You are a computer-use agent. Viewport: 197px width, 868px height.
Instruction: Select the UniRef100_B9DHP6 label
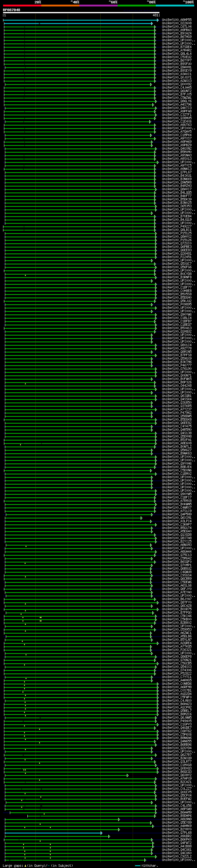tap(177, 816)
